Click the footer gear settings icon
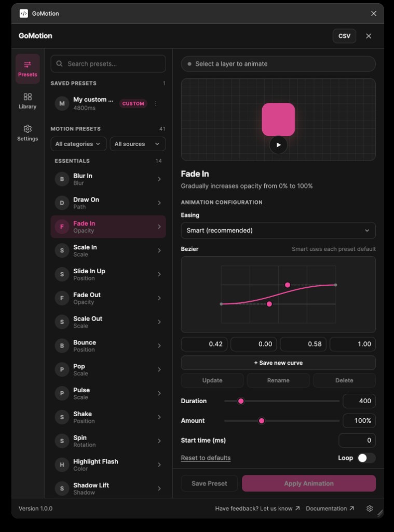This screenshot has width=394, height=532. 370,508
